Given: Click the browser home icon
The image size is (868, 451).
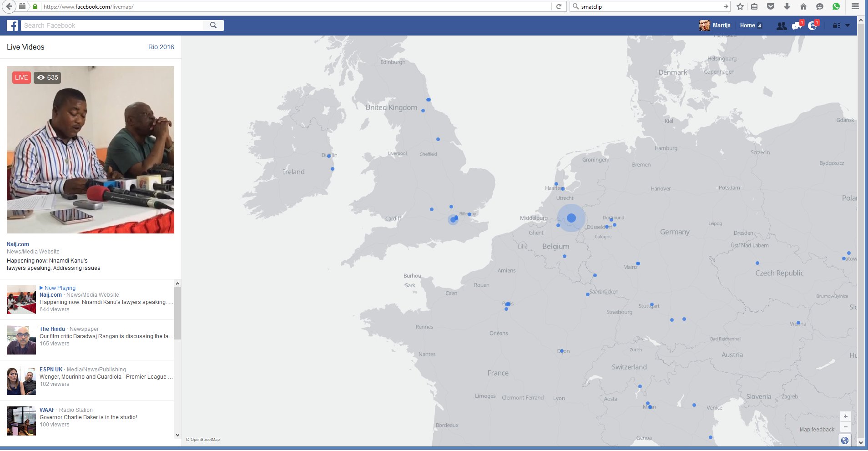Looking at the screenshot, I should coord(803,6).
